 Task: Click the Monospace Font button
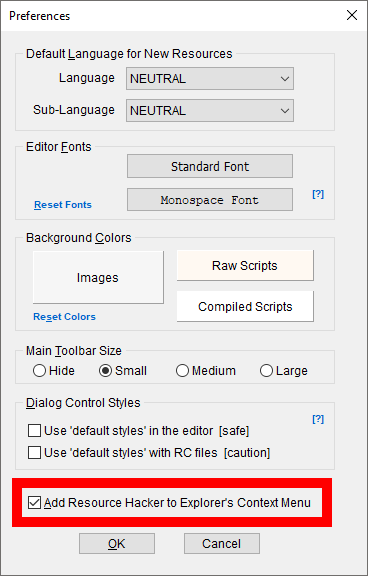point(210,200)
